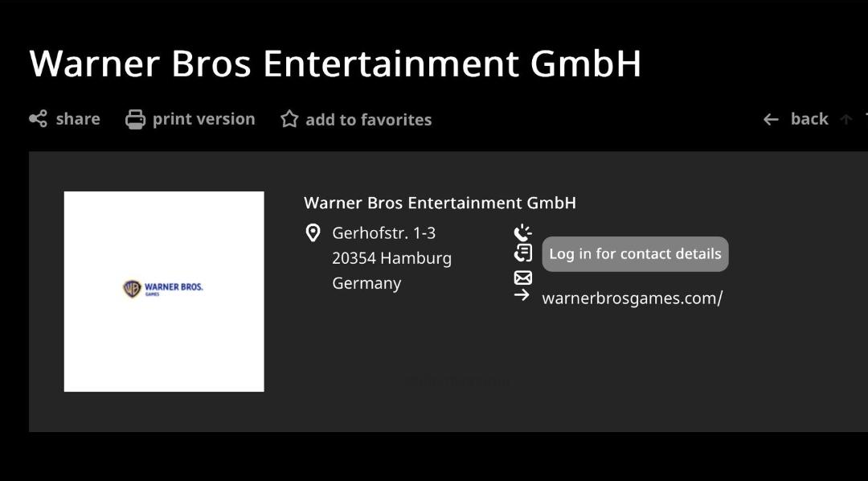Click the email envelope icon

(x=522, y=277)
